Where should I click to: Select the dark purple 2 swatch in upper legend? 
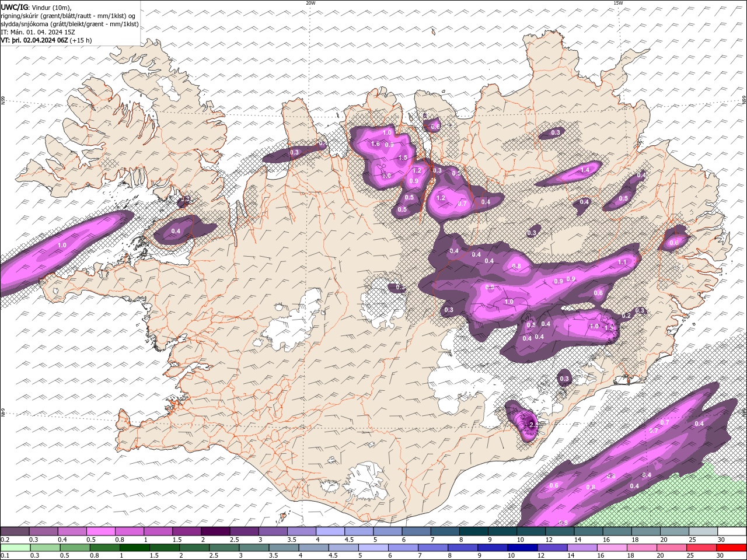[215, 531]
